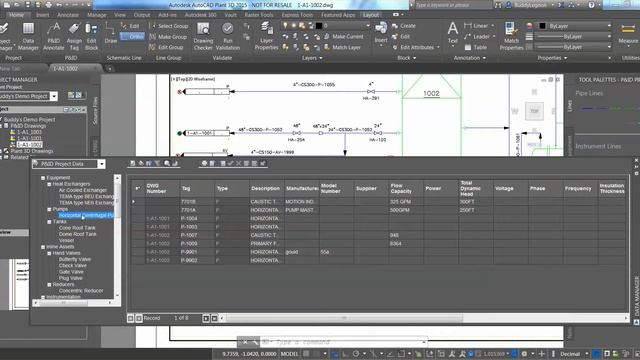Collapse the Equipment tree node
The width and height of the screenshot is (640, 360).
tap(43, 178)
